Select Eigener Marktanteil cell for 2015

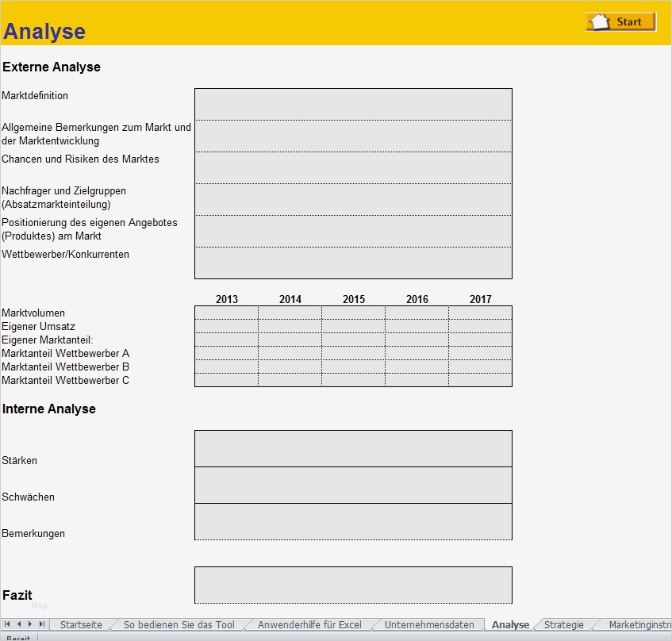353,340
